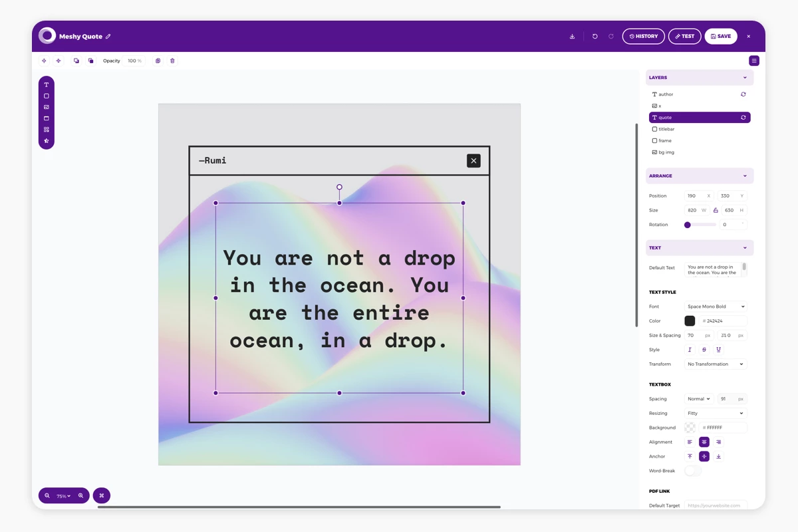Set text alignment to right
Image resolution: width=798 pixels, height=532 pixels.
(719, 442)
